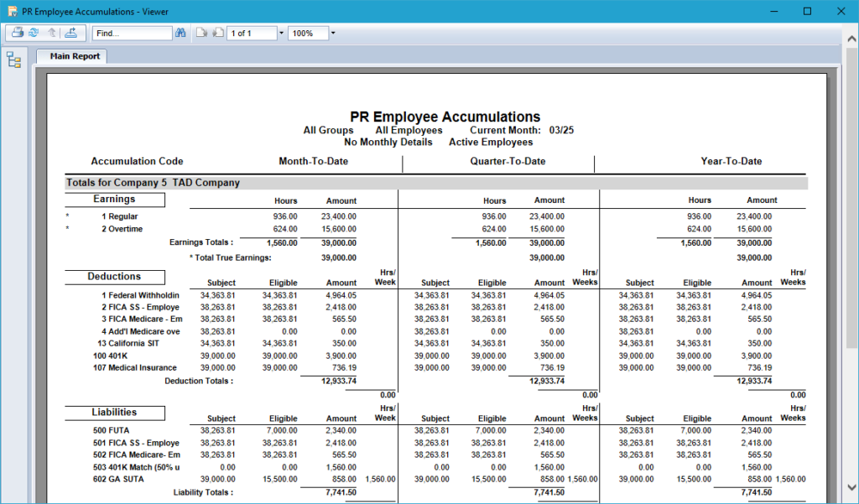The width and height of the screenshot is (859, 504).
Task: Click Month-To-Date FUTA eligible value 7,000.00
Action: click(x=282, y=430)
